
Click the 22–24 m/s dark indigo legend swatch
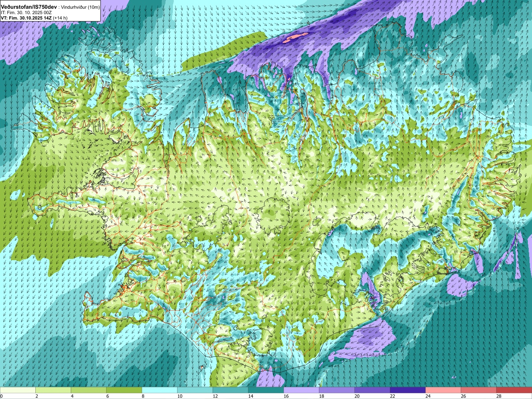pos(408,390)
